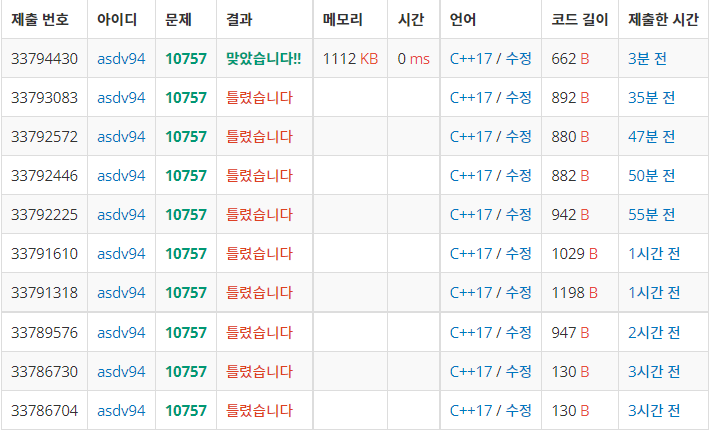Open asdv94 profile in submission 33791318 row

(x=121, y=292)
